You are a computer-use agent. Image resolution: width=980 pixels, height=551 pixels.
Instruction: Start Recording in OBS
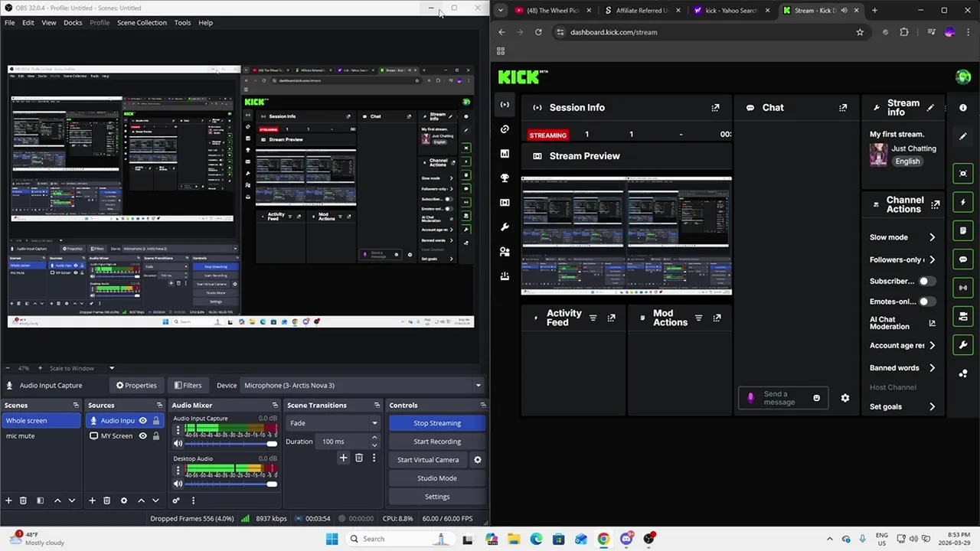[437, 442]
